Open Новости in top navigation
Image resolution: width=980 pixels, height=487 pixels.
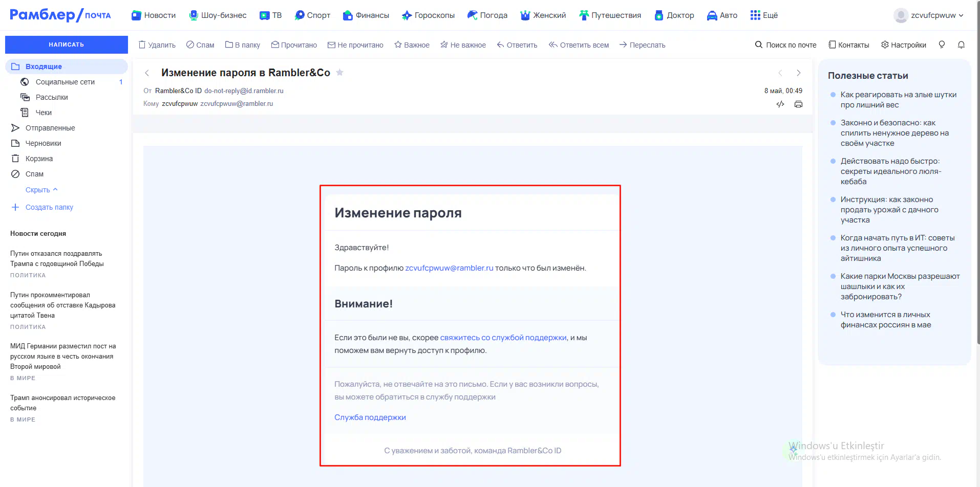[154, 15]
